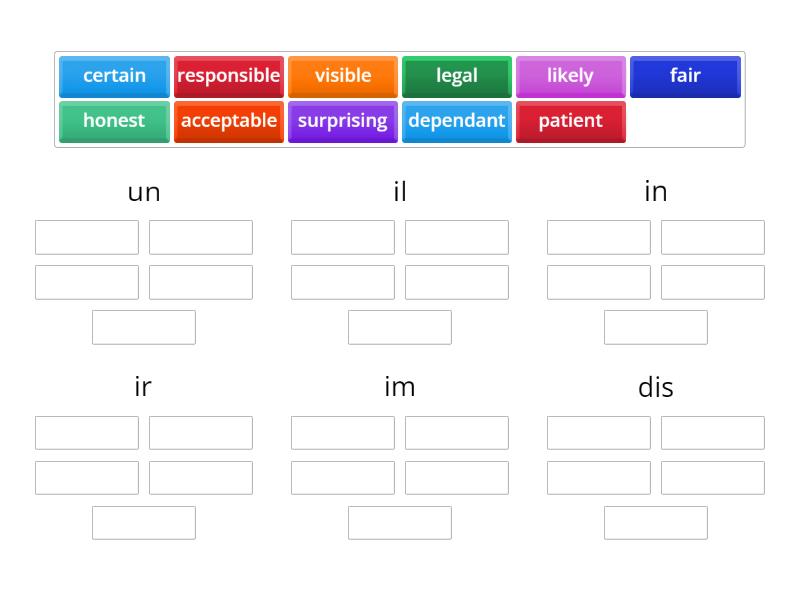
Task: Click the "surprising" purple tile
Action: click(342, 121)
